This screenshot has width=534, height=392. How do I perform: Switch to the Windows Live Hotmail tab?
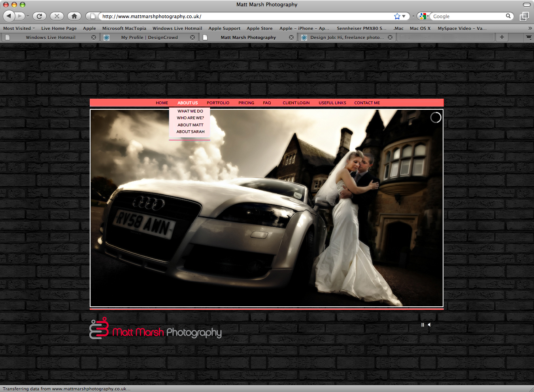tap(51, 37)
